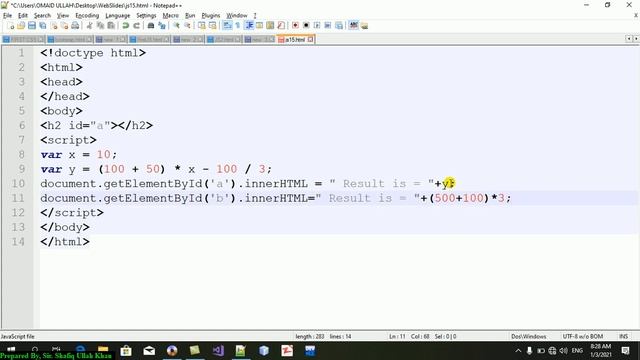Close the js15.html tab with its X
The image size is (640, 360).
click(310, 40)
